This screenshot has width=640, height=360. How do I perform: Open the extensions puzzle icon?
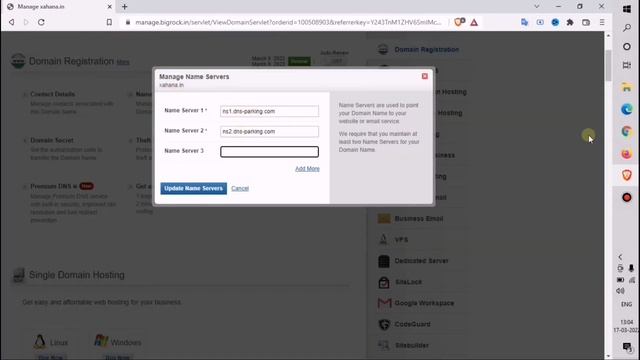coord(570,22)
